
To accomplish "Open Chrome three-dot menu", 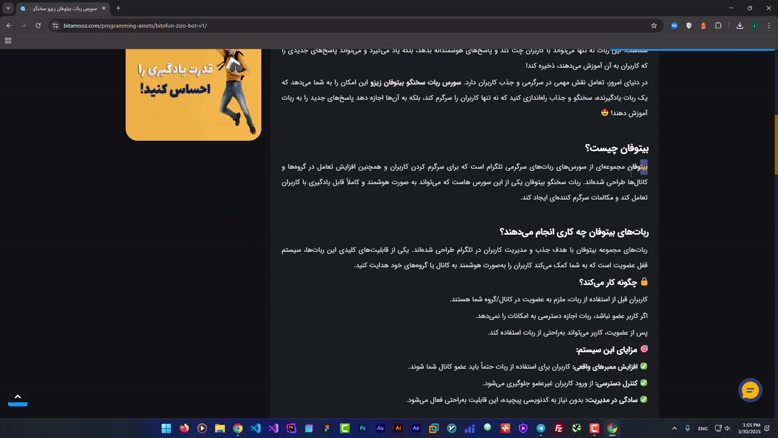I will point(769,25).
